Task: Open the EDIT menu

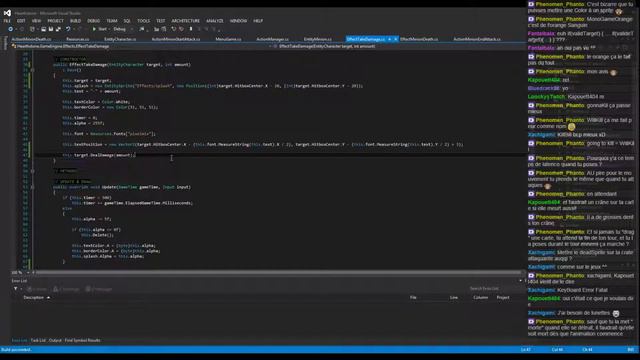Action: click(21, 21)
